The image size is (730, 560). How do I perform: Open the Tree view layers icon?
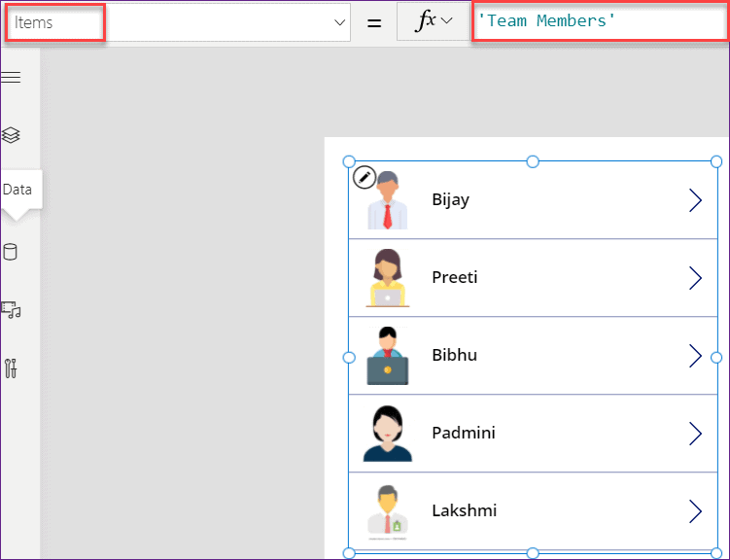[11, 135]
